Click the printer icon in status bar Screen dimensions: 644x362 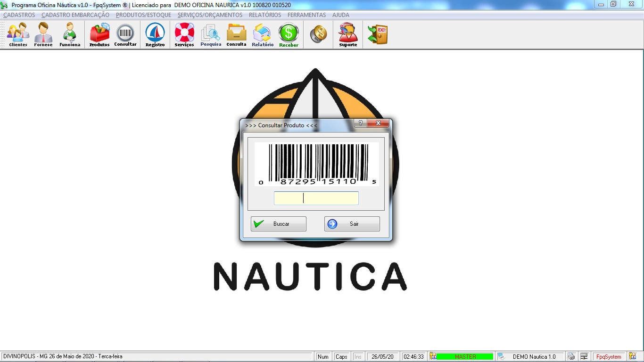pos(571,356)
